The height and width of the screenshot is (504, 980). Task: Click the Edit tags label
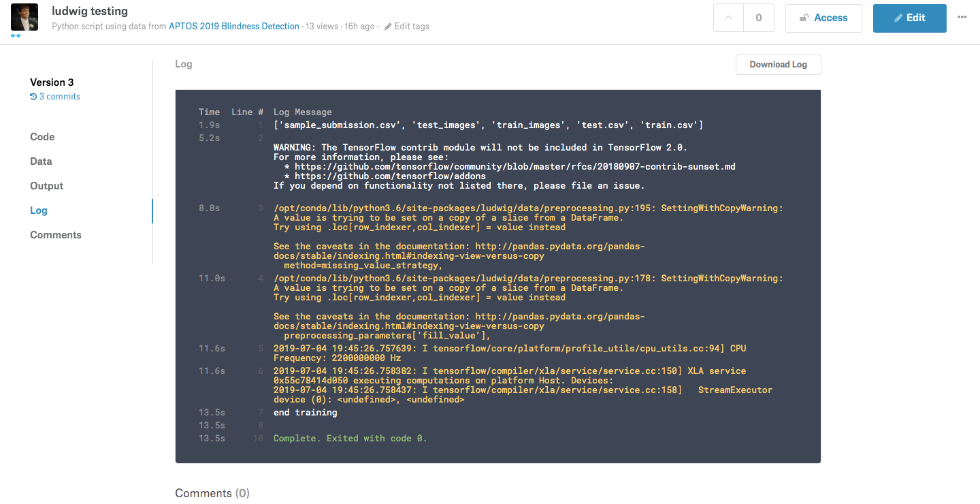pyautogui.click(x=411, y=26)
